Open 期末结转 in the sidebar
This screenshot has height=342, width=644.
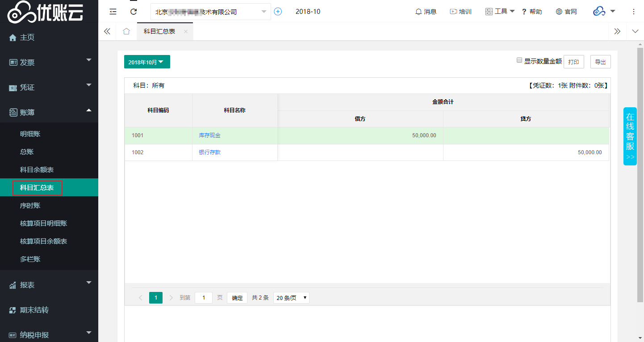[49, 310]
